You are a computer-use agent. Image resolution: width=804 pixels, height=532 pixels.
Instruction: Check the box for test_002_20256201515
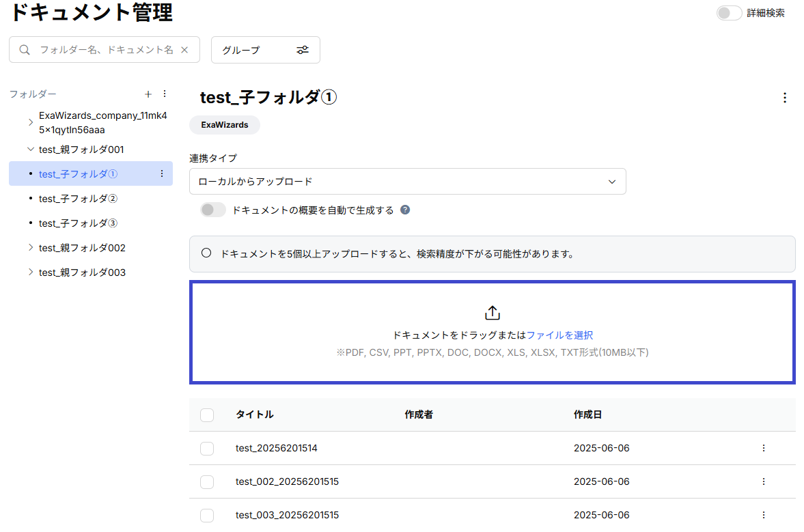pyautogui.click(x=207, y=481)
